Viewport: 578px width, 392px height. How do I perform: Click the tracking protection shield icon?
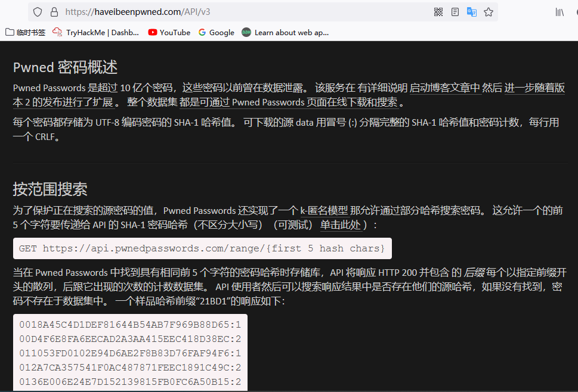(x=38, y=12)
